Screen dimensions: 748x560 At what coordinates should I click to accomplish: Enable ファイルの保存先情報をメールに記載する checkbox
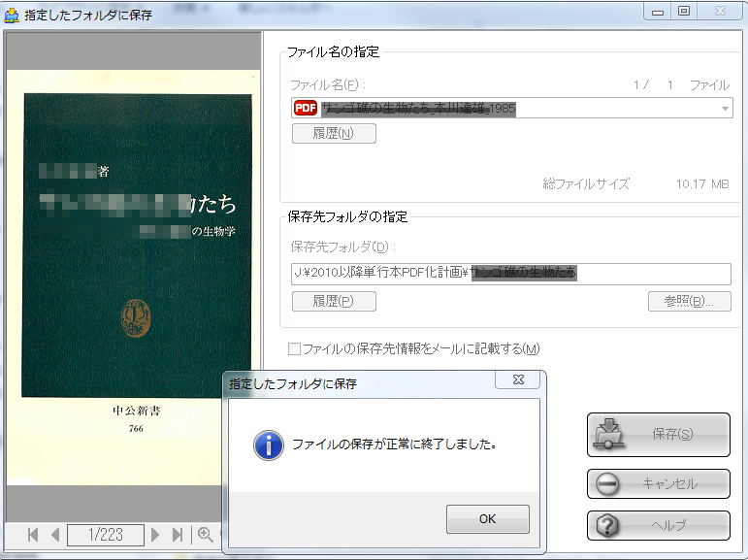[x=294, y=349]
